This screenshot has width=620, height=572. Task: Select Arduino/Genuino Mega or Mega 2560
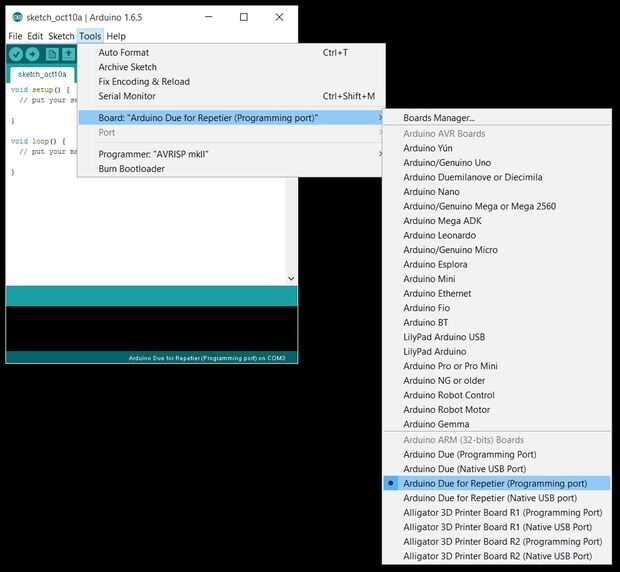pyautogui.click(x=497, y=206)
